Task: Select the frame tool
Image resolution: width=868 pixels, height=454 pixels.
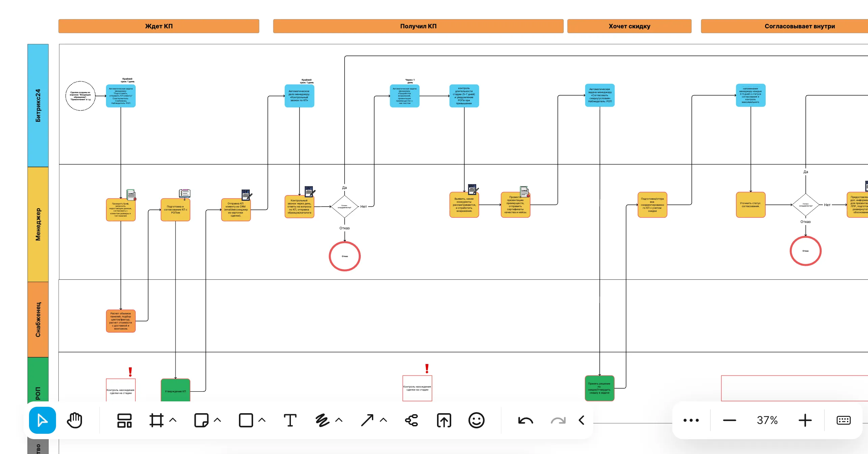Action: [x=156, y=420]
